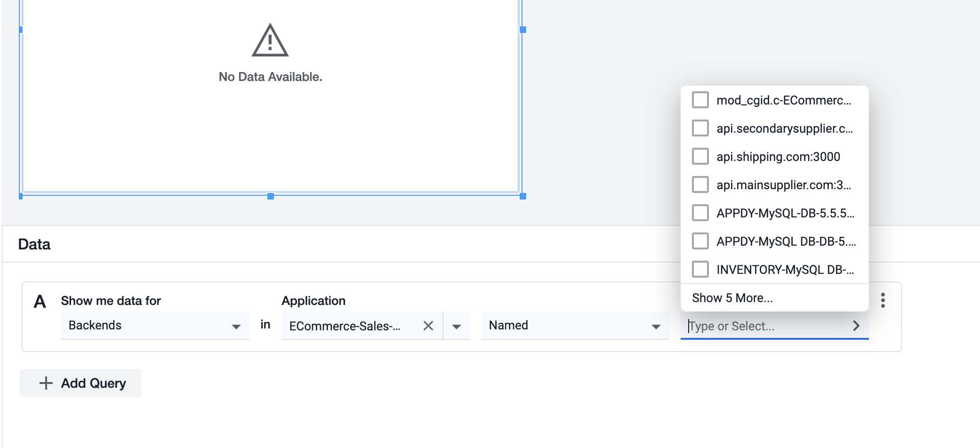Open the Named filter dropdown
Viewport: 980px width, 448px height.
[575, 326]
